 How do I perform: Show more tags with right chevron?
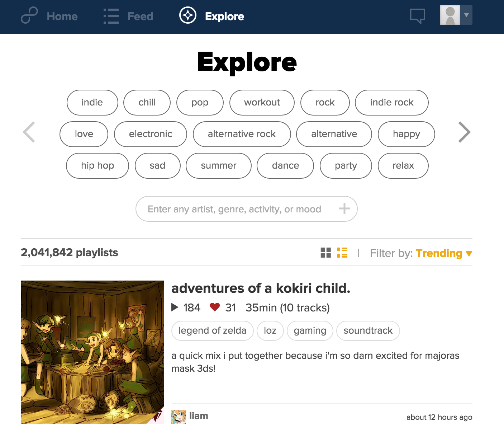[464, 132]
